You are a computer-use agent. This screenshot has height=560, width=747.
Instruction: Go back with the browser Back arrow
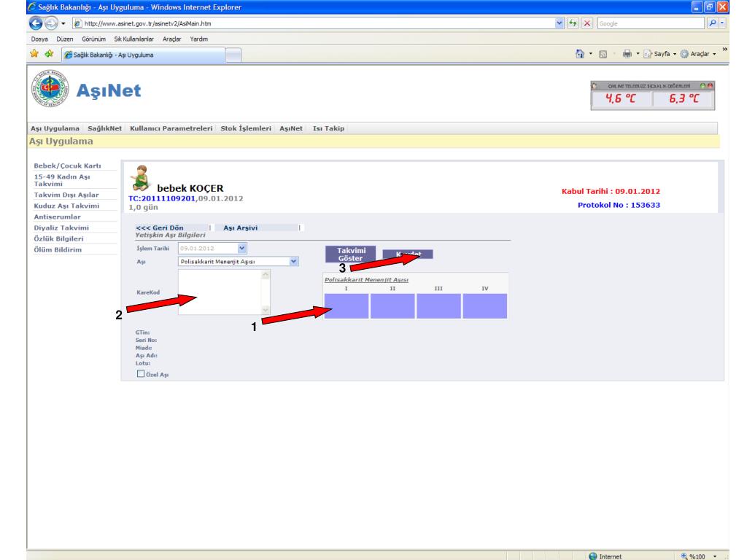point(36,23)
